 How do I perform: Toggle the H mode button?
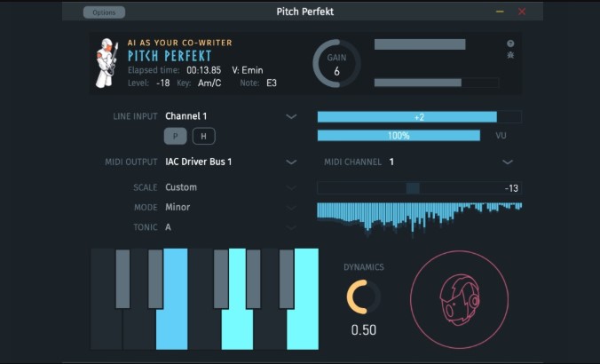click(203, 136)
